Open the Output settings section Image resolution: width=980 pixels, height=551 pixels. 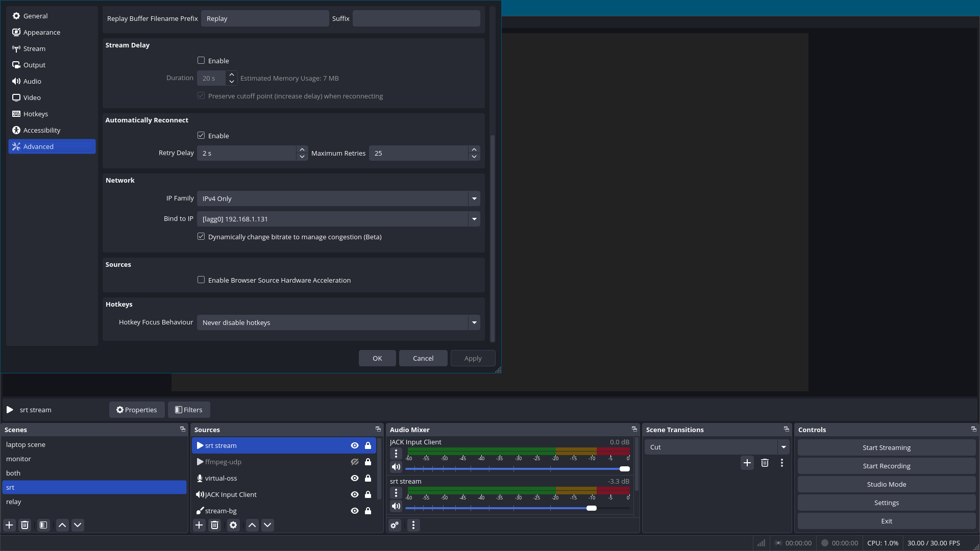tap(34, 65)
